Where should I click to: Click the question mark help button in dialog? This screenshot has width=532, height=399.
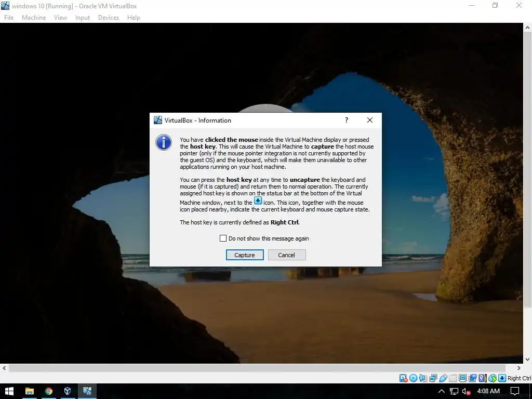tap(347, 120)
